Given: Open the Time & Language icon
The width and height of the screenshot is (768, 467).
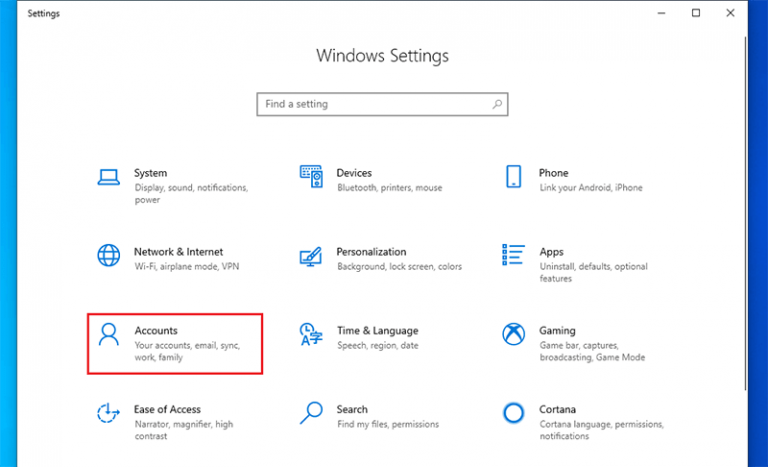Looking at the screenshot, I should pyautogui.click(x=311, y=334).
